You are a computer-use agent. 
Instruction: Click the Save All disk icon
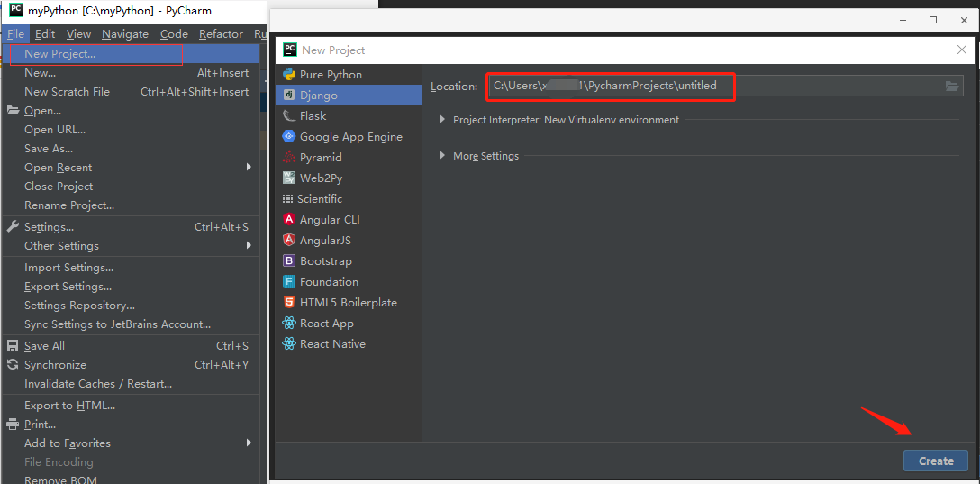(x=14, y=346)
